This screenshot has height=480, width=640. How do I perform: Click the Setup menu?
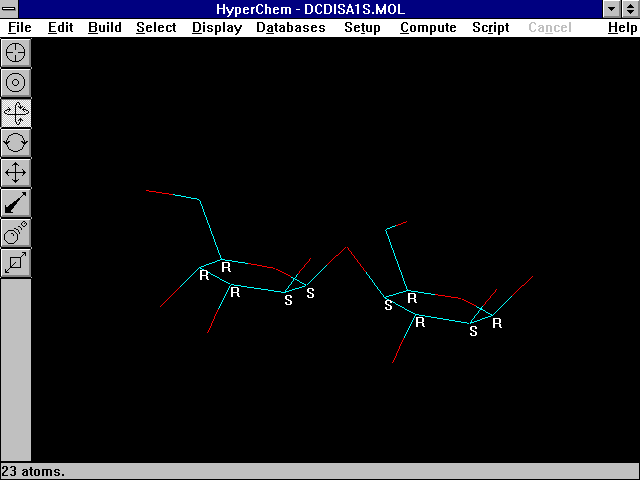(362, 27)
